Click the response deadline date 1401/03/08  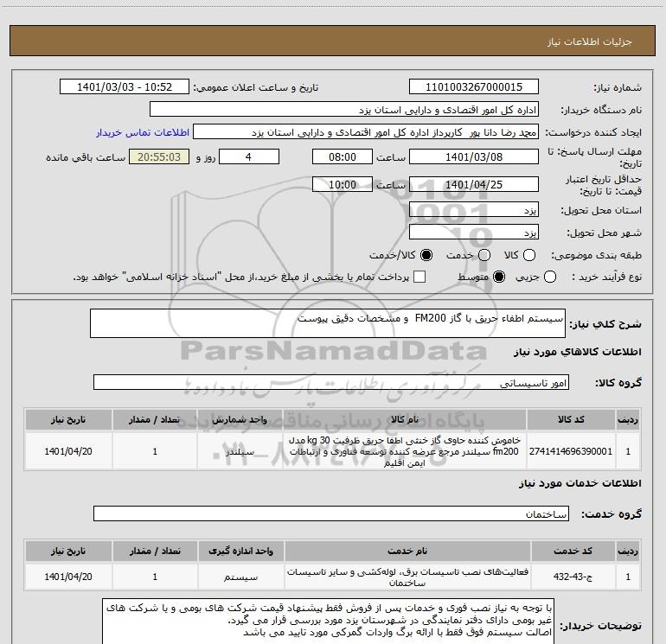474,156
